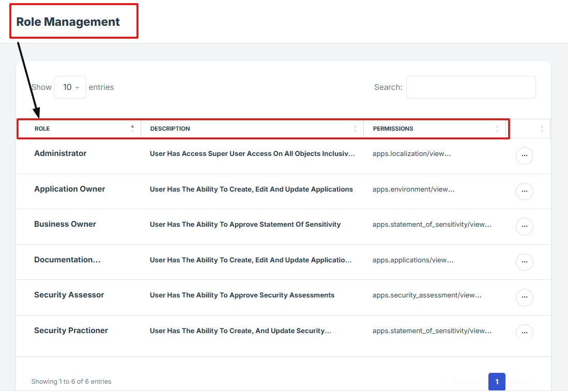Image resolution: width=568 pixels, height=392 pixels.
Task: Select the Security Assessor role name
Action: pos(69,295)
